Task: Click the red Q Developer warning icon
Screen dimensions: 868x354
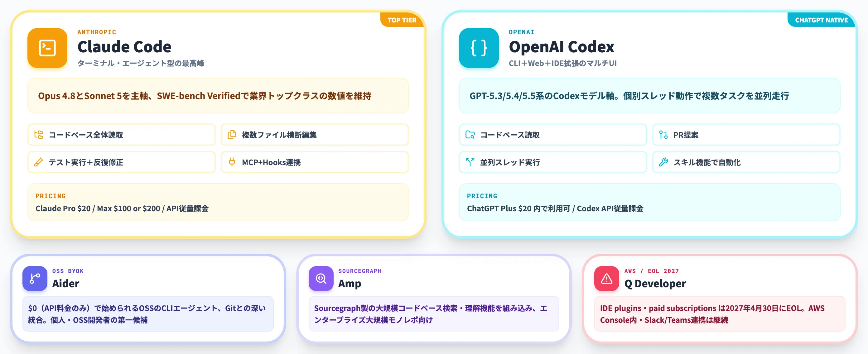Action: [x=606, y=279]
